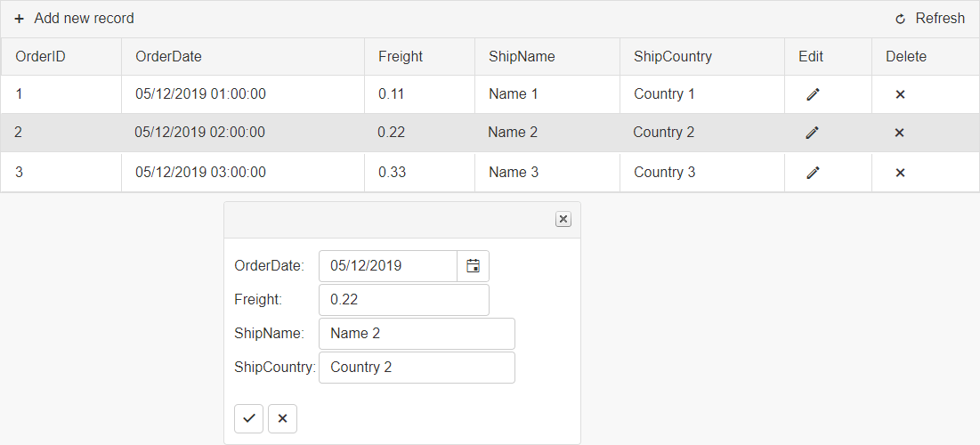Viewport: 980px width, 445px height.
Task: Click the 0.33 freight cell
Action: [420, 172]
